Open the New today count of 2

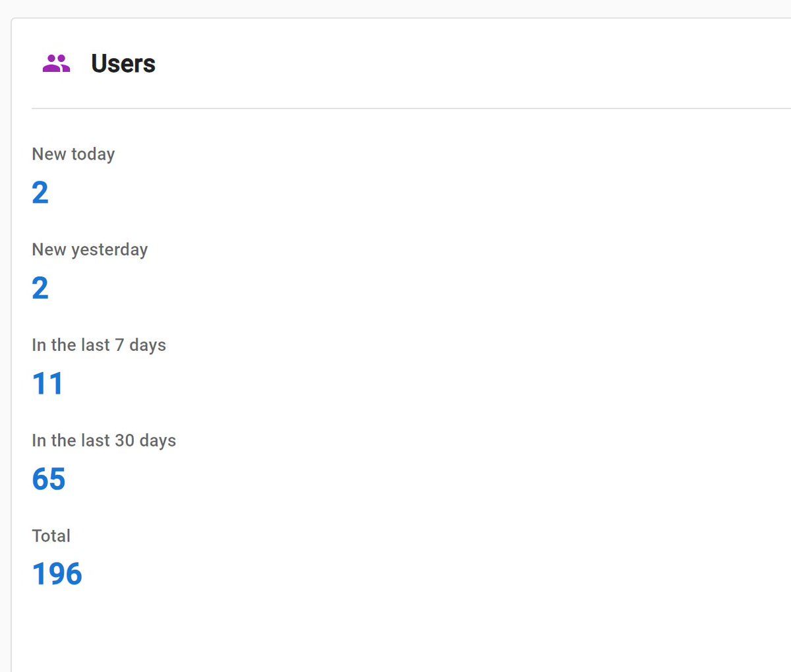pos(40,193)
